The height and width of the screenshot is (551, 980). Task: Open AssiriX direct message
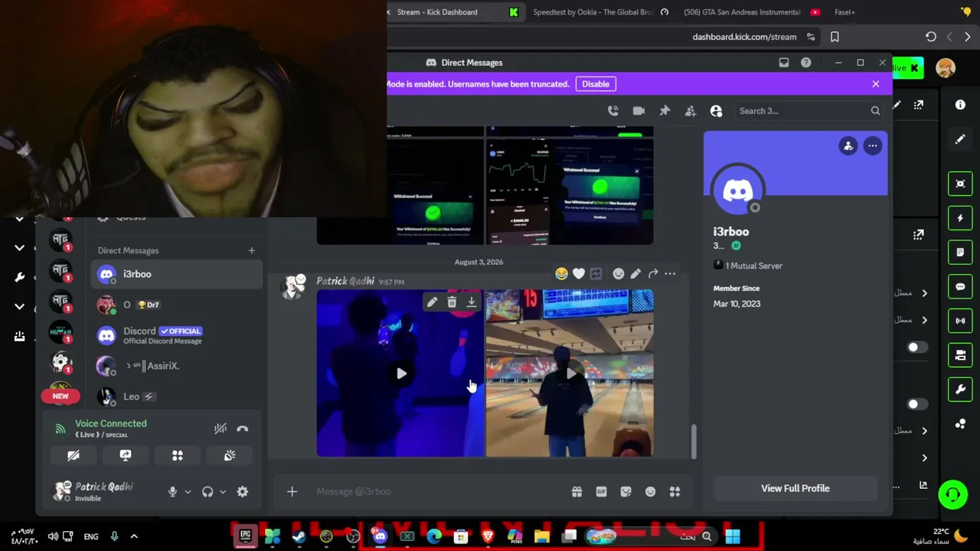[176, 366]
